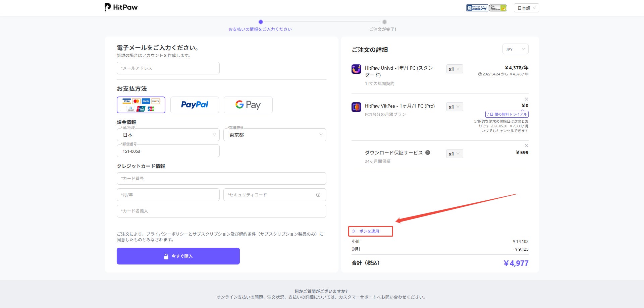Click the PC1台分の月額プラン text
This screenshot has width=644, height=308.
coord(385,115)
